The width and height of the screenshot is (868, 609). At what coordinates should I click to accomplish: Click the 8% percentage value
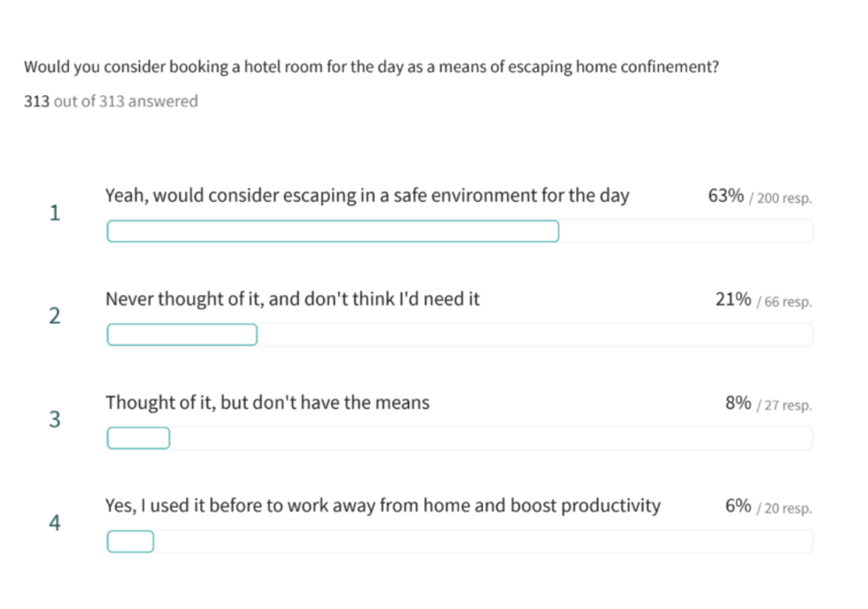click(x=738, y=404)
